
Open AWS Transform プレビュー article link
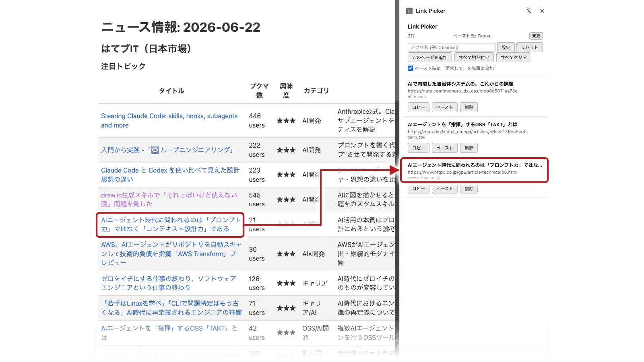[171, 253]
